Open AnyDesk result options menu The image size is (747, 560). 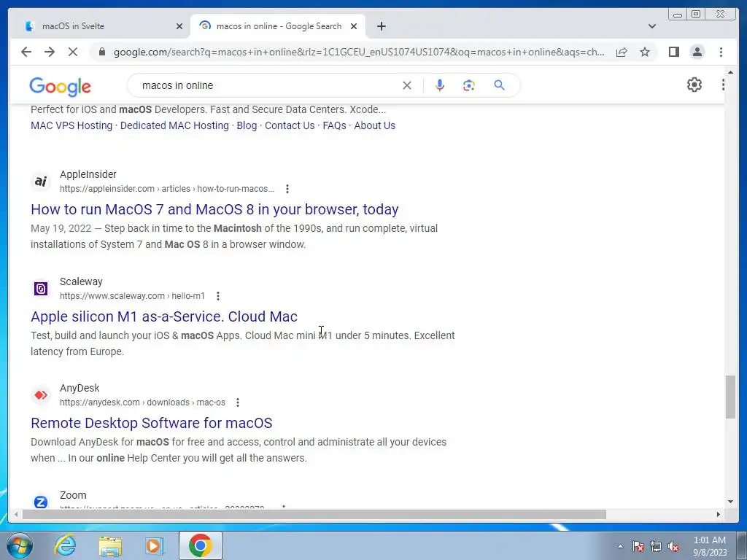coord(237,402)
